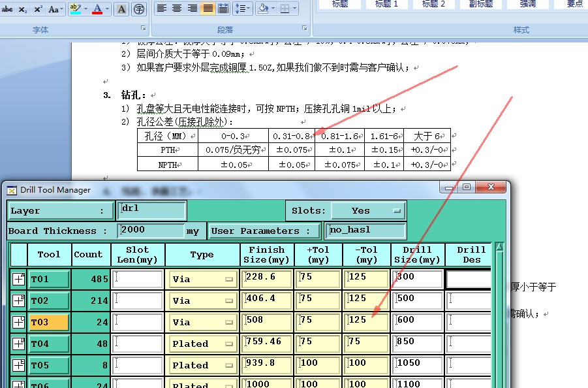This screenshot has width=588, height=388.
Task: Expand the T01 drill tool row
Action: (x=19, y=279)
